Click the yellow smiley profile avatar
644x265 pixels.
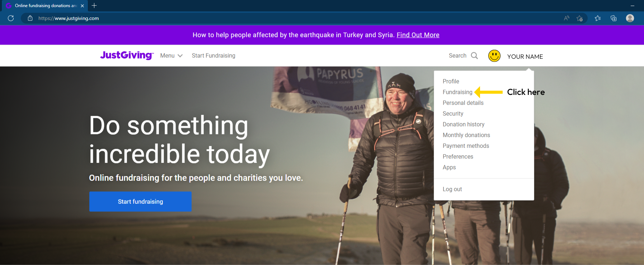click(494, 56)
